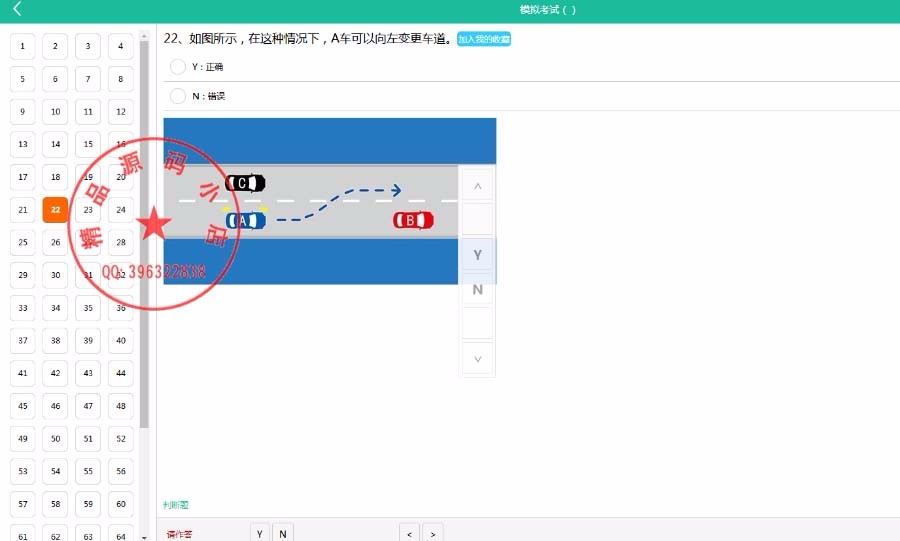Navigate to question 50
900x541 pixels.
(55, 438)
